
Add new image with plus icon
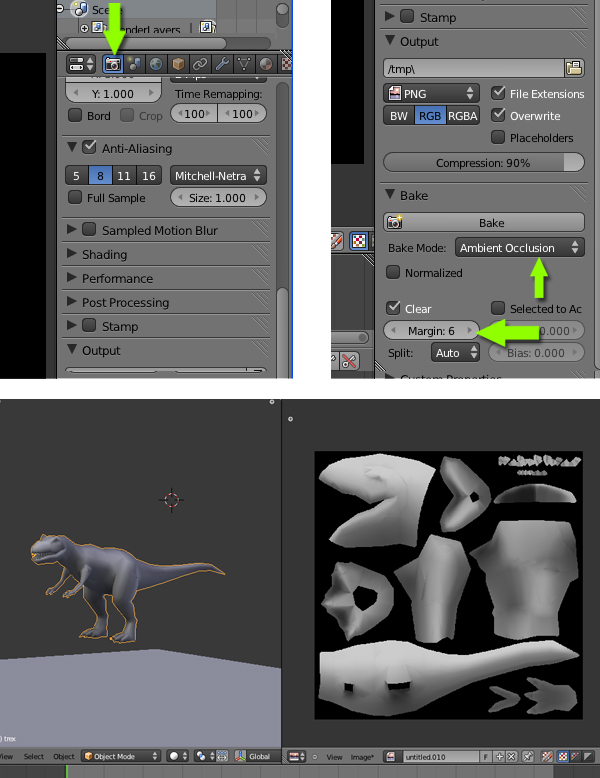tap(499, 757)
